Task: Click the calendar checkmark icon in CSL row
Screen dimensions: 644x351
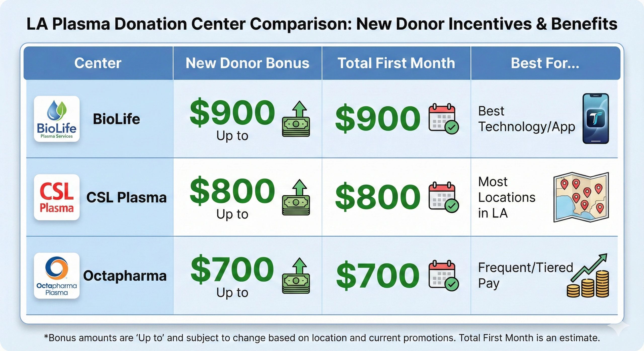Action: point(444,197)
